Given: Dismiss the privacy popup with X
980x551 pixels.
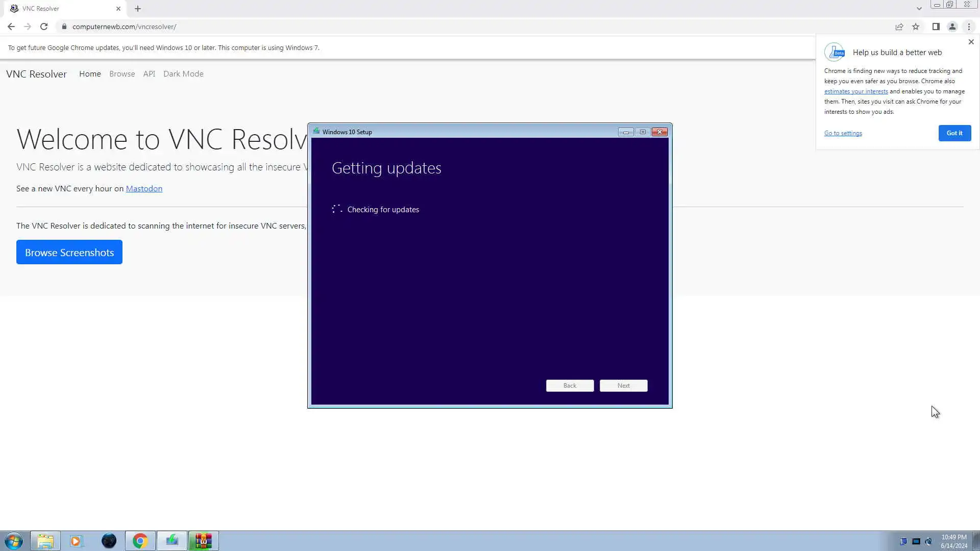Looking at the screenshot, I should [x=971, y=42].
